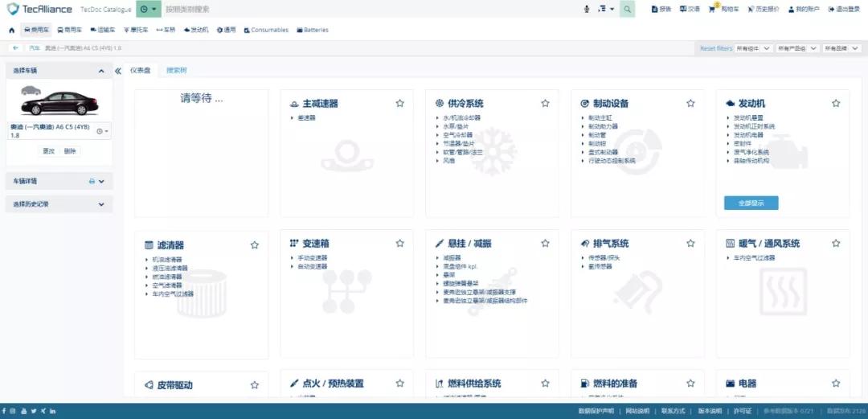868x419 pixels.
Task: Collapse the sidebar with the double-chevron icon
Action: pyautogui.click(x=118, y=71)
